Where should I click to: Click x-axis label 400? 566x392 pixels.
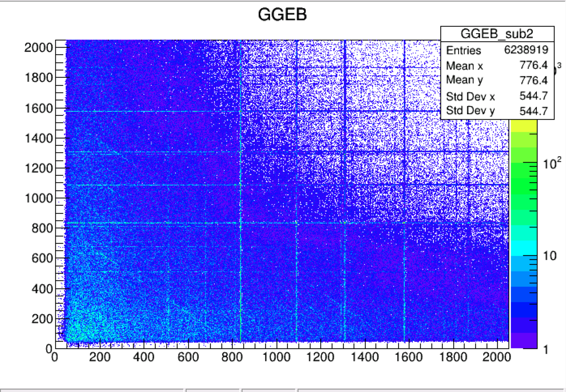(x=144, y=358)
